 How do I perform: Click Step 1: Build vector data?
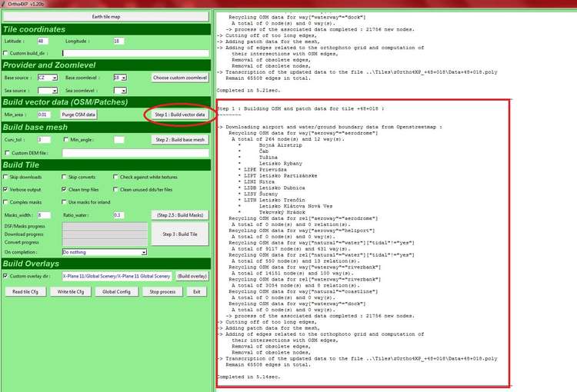179,115
